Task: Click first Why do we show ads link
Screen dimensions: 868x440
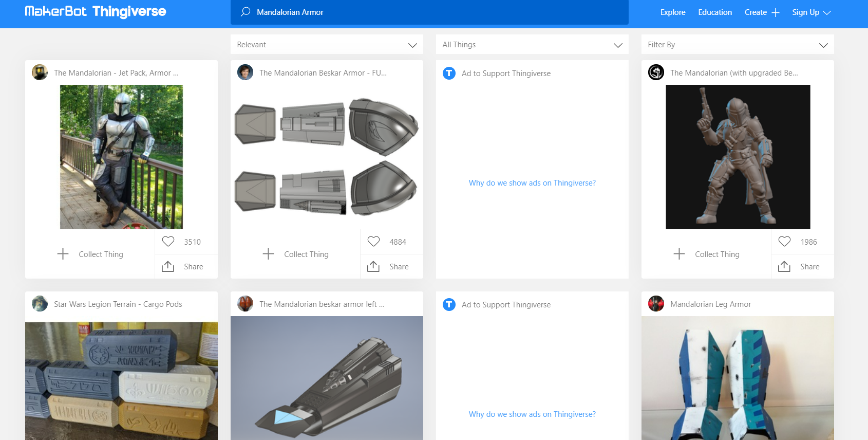Action: coord(532,183)
